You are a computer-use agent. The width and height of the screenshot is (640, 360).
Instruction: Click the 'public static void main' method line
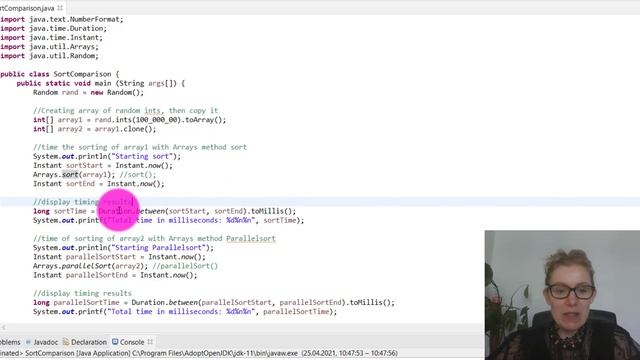point(101,83)
